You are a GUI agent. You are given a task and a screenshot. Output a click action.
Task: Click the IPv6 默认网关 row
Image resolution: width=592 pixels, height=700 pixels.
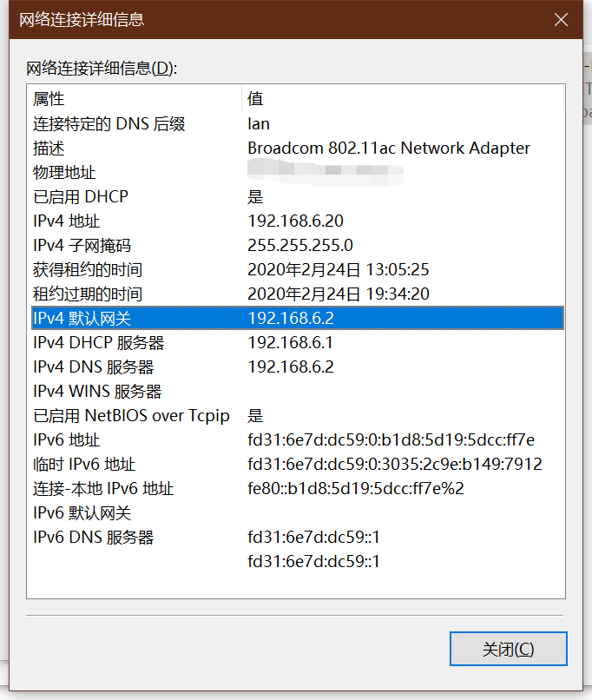pos(174,512)
